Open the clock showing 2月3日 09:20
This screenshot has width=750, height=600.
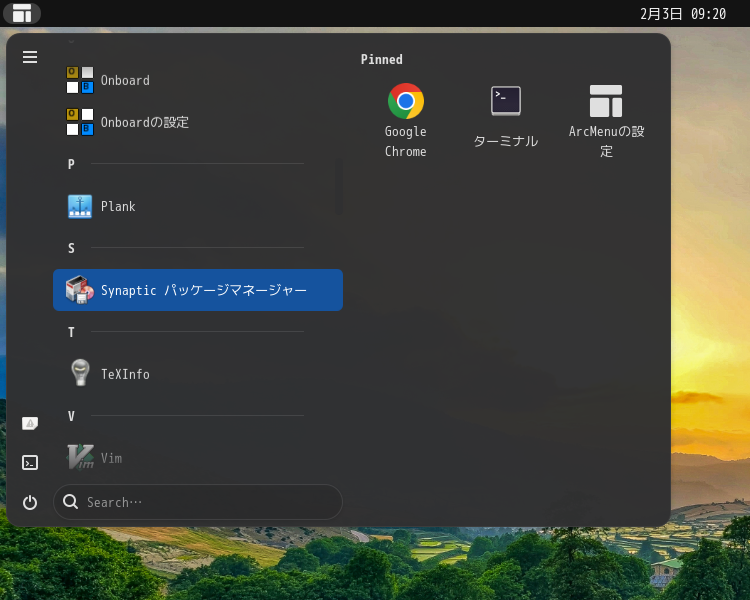pos(683,14)
